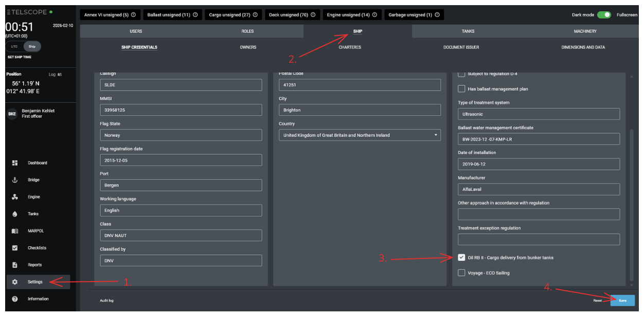Toggle the Dark mode switch
The width and height of the screenshot is (644, 316).
click(x=604, y=15)
